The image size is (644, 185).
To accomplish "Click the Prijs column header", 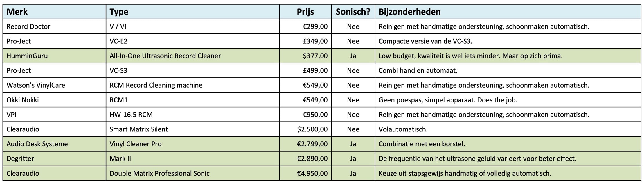I will 305,12.
